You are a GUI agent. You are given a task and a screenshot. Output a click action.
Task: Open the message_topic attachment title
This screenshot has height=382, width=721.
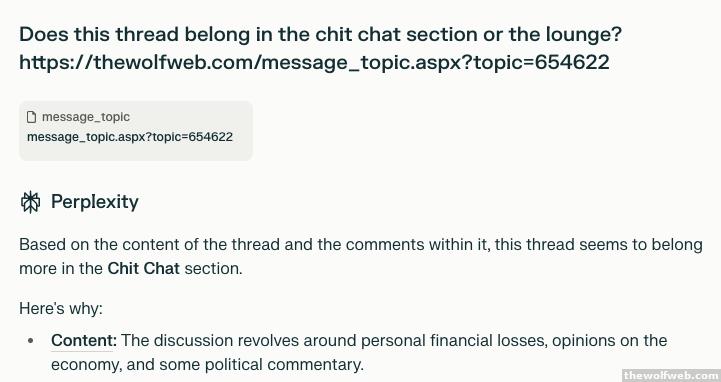click(x=86, y=117)
